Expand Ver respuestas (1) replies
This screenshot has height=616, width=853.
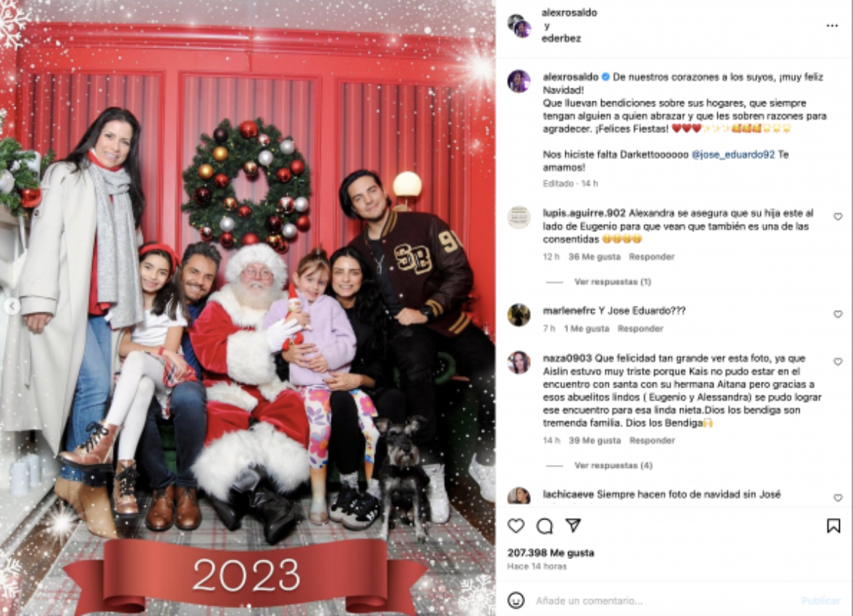point(613,282)
